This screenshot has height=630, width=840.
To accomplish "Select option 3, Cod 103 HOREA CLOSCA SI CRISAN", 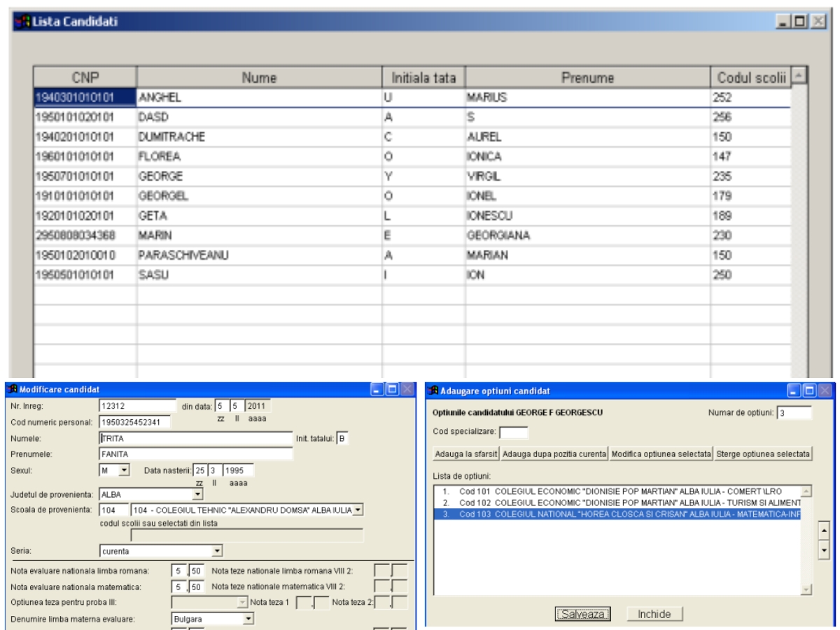I will 617,514.
